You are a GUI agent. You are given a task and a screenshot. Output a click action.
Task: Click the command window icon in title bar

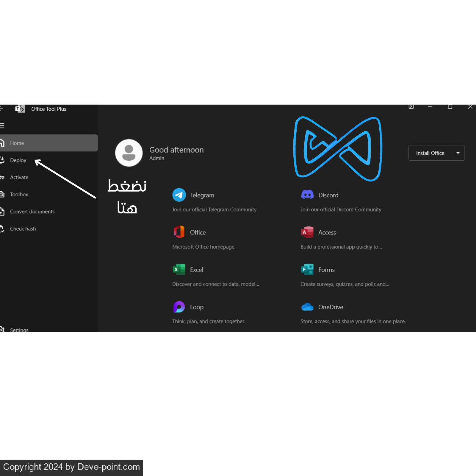tap(411, 107)
